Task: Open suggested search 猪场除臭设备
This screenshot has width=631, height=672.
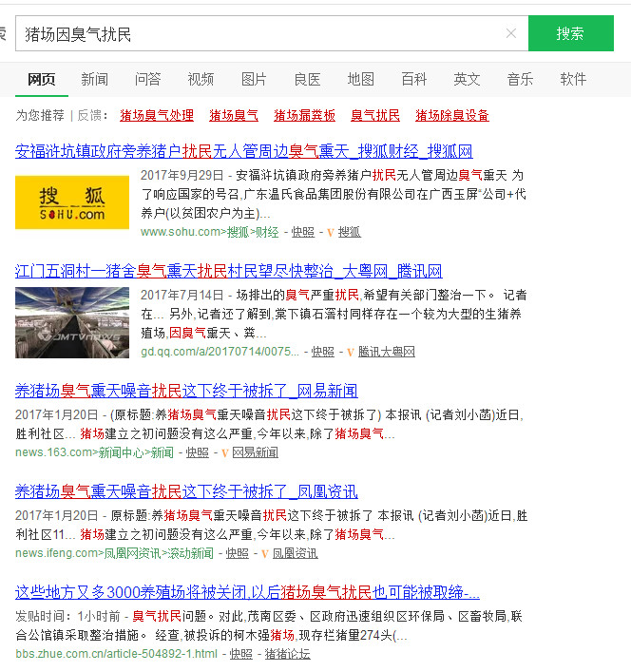Action: click(452, 115)
